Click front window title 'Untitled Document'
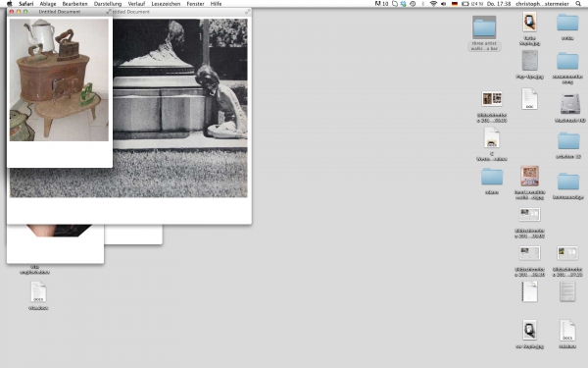This screenshot has height=368, width=588. pyautogui.click(x=60, y=12)
